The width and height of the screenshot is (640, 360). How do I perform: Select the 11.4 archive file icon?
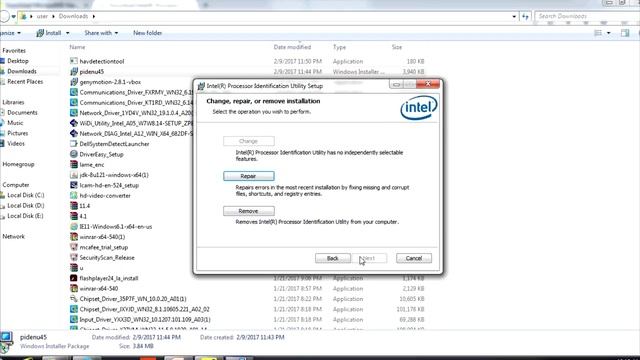pos(74,206)
